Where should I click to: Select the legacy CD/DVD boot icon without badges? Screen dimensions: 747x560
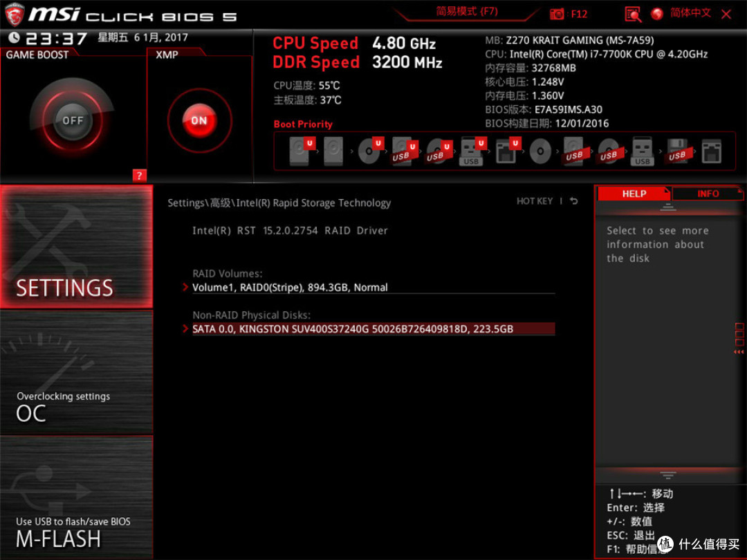(540, 151)
